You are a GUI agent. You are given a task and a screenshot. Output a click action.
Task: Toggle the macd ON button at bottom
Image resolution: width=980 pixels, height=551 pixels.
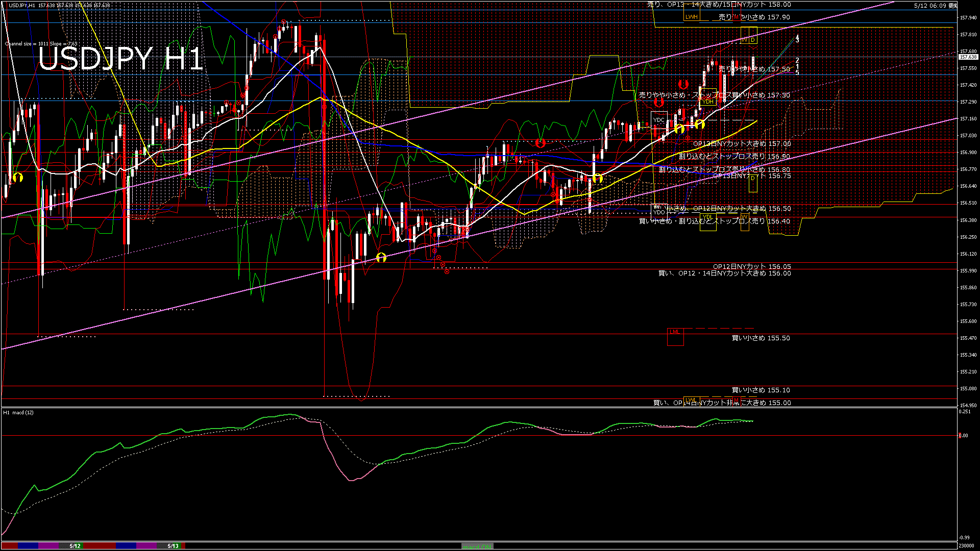[477, 546]
